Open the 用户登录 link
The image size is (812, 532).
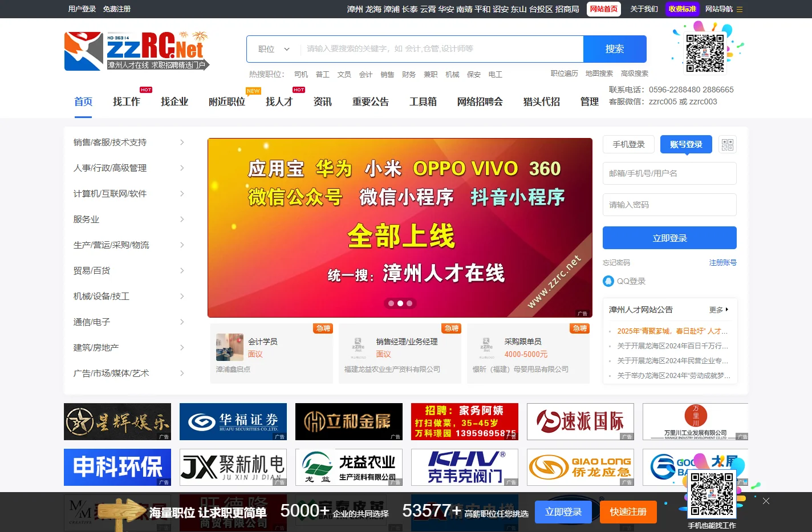82,9
